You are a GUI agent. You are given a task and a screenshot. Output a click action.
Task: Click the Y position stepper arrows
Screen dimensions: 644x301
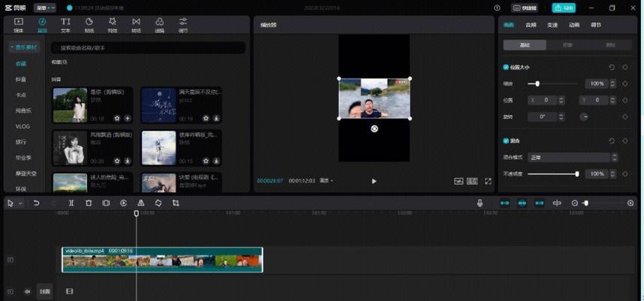coord(612,100)
